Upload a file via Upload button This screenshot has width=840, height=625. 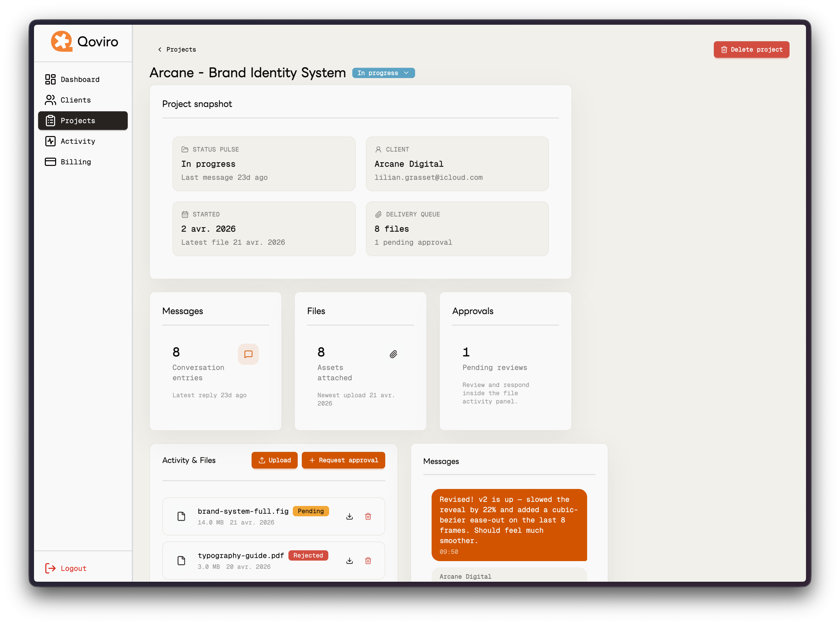click(x=275, y=460)
